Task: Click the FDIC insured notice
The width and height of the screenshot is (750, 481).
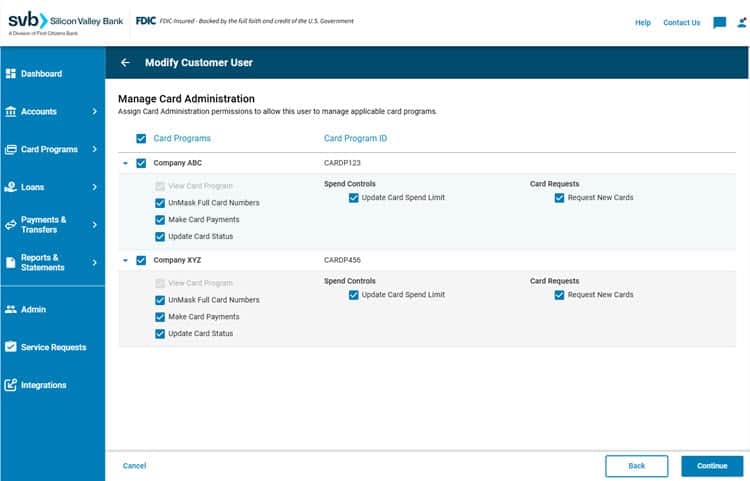Action: click(245, 21)
